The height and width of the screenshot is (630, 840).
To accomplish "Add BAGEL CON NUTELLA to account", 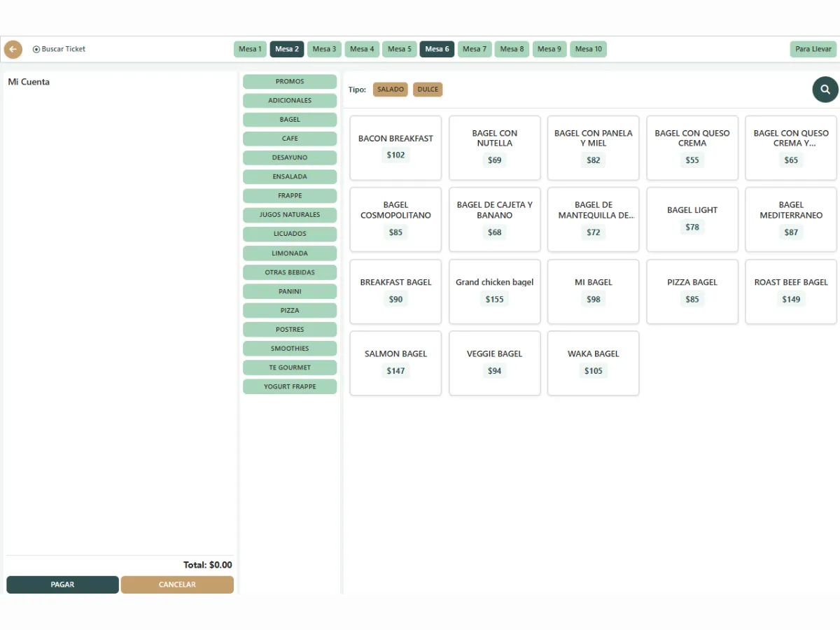I will (494, 148).
